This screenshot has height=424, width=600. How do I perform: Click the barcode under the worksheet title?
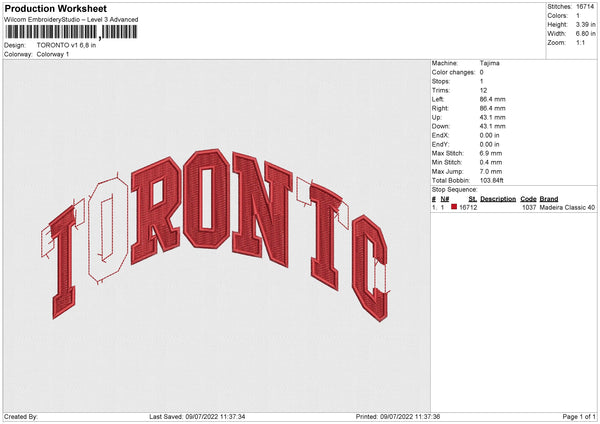pos(71,32)
